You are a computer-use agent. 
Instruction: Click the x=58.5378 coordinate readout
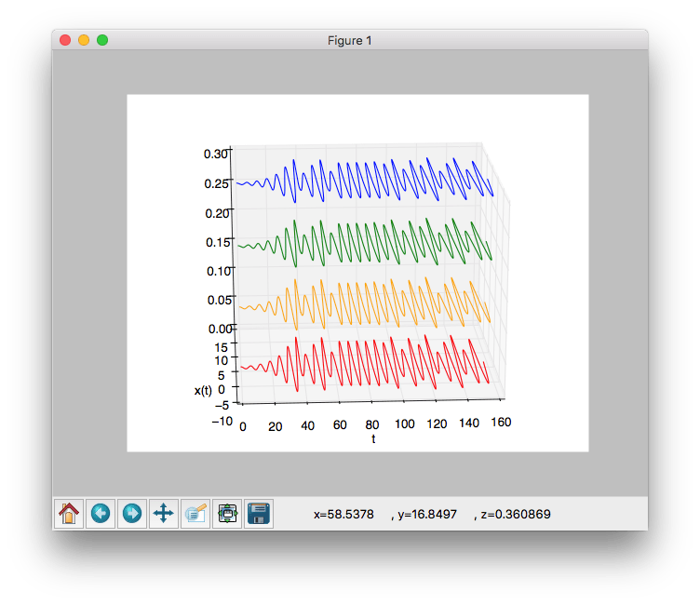point(343,515)
